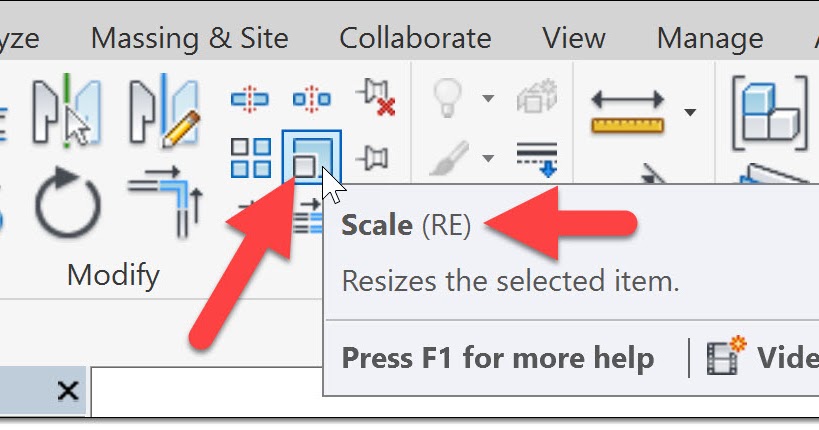819x430 pixels.
Task: Switch to the Collaborate ribbon tab
Action: pos(415,38)
